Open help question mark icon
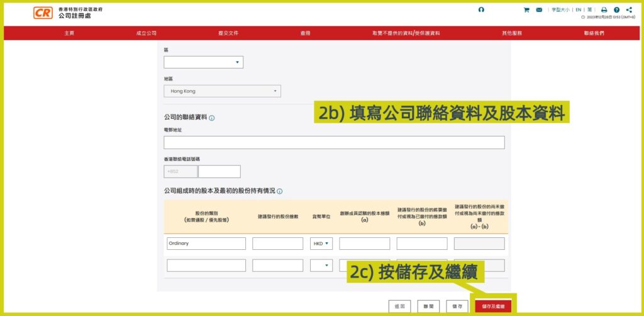The image size is (644, 316). tap(616, 10)
